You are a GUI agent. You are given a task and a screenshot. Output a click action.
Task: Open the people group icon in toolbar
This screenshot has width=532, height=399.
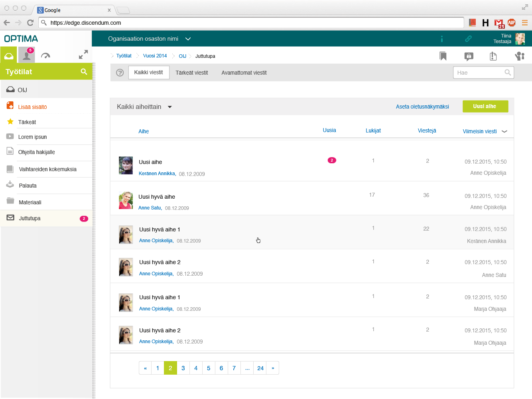[x=519, y=56]
